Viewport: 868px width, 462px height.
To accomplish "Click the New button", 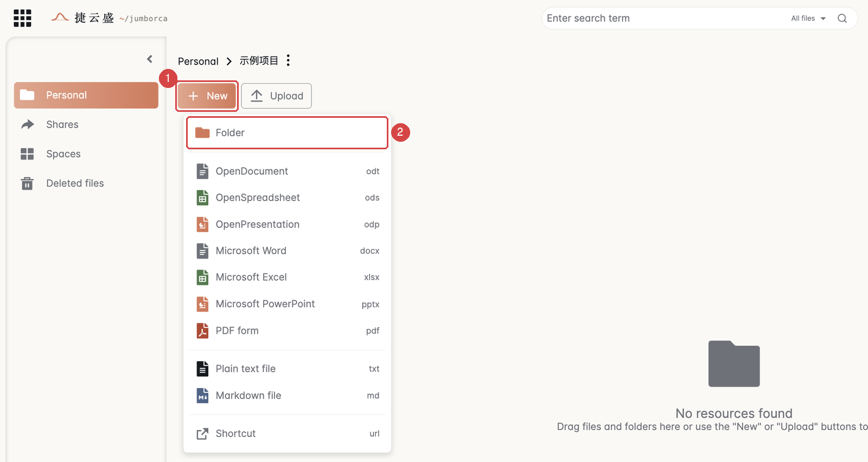I will pos(207,96).
